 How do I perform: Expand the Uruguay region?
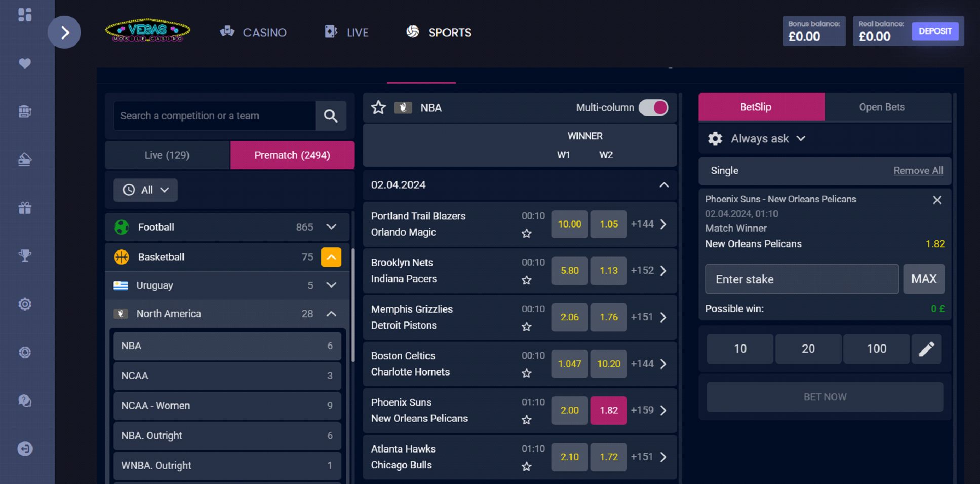click(331, 285)
